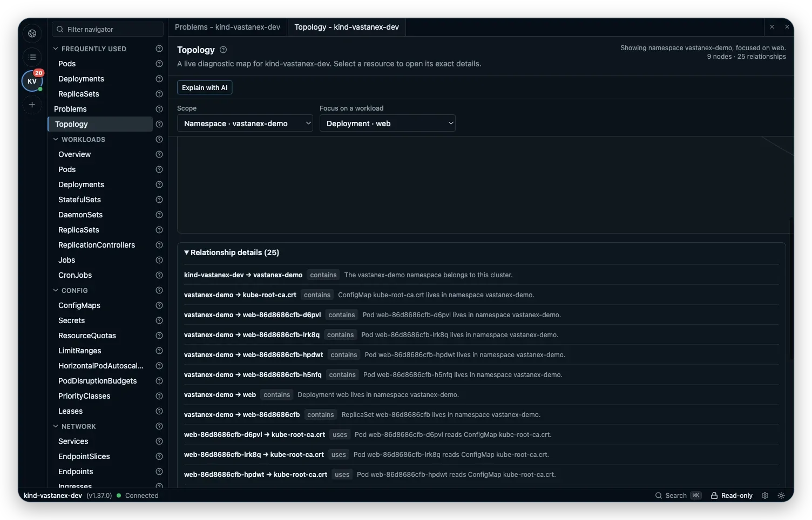Click uses tag on web-86d8686cfb-d6pvl row

pos(340,435)
